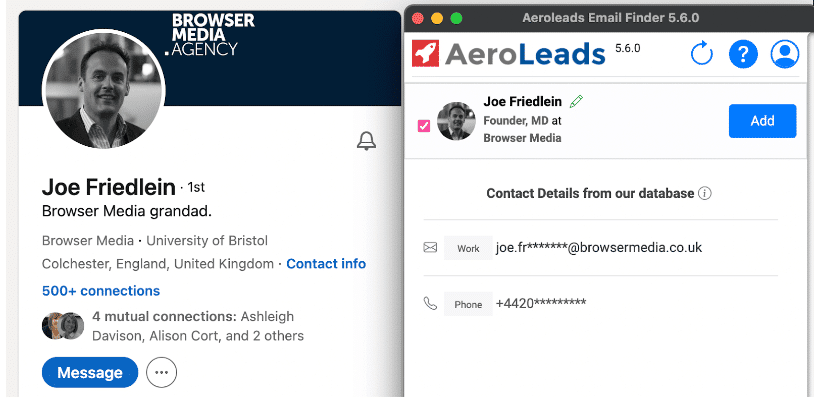This screenshot has width=814, height=398.
Task: Click the envelope icon beside the work email
Action: (430, 248)
